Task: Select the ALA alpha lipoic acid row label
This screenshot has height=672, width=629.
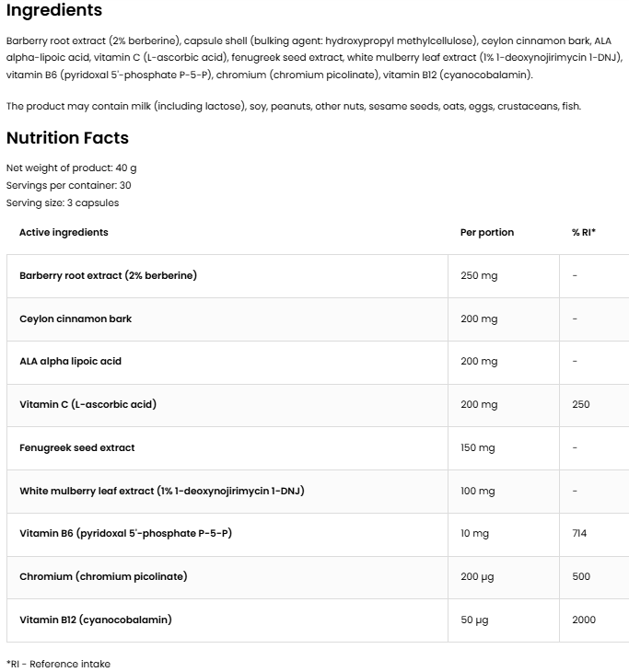Action: click(x=70, y=361)
